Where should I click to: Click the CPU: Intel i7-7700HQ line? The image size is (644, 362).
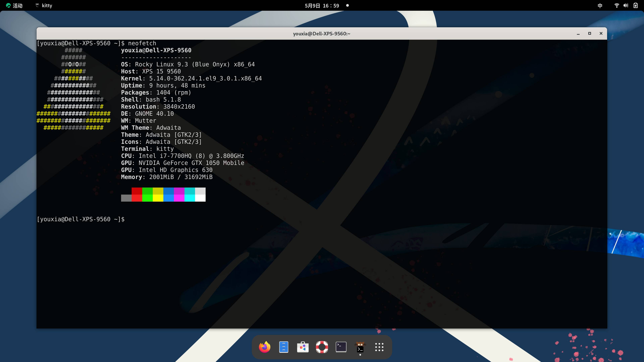click(x=182, y=156)
